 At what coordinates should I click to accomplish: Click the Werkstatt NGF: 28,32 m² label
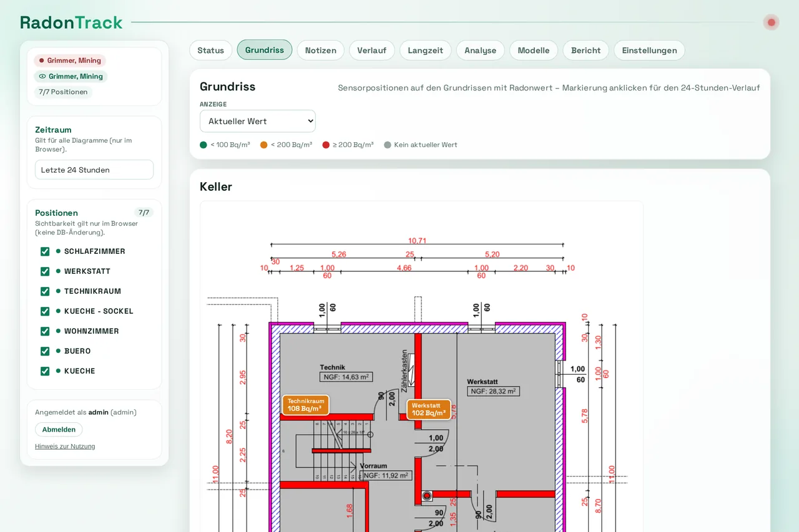coord(493,387)
